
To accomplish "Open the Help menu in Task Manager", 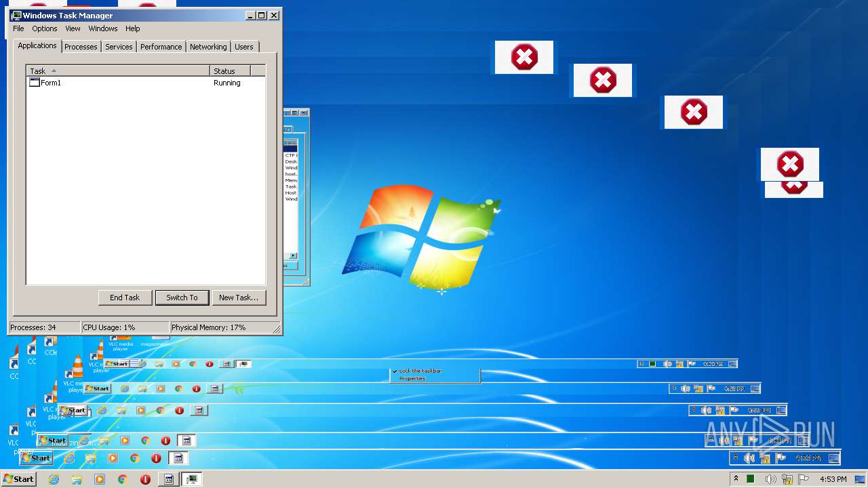I will [x=133, y=28].
